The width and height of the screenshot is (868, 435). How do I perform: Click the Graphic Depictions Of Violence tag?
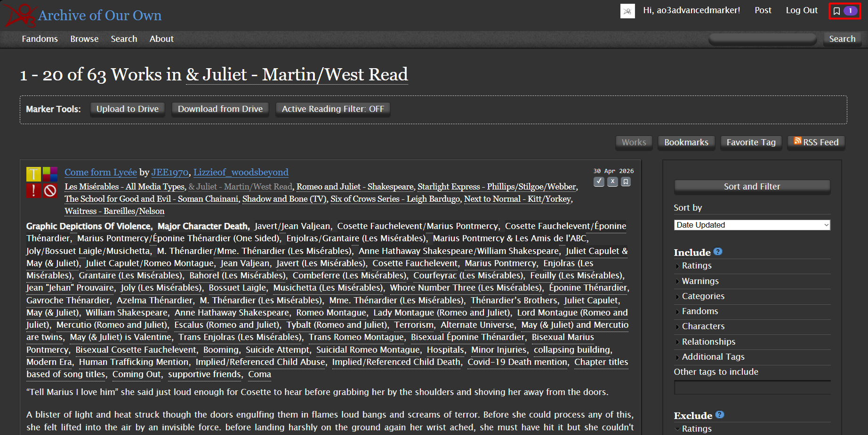tap(88, 226)
